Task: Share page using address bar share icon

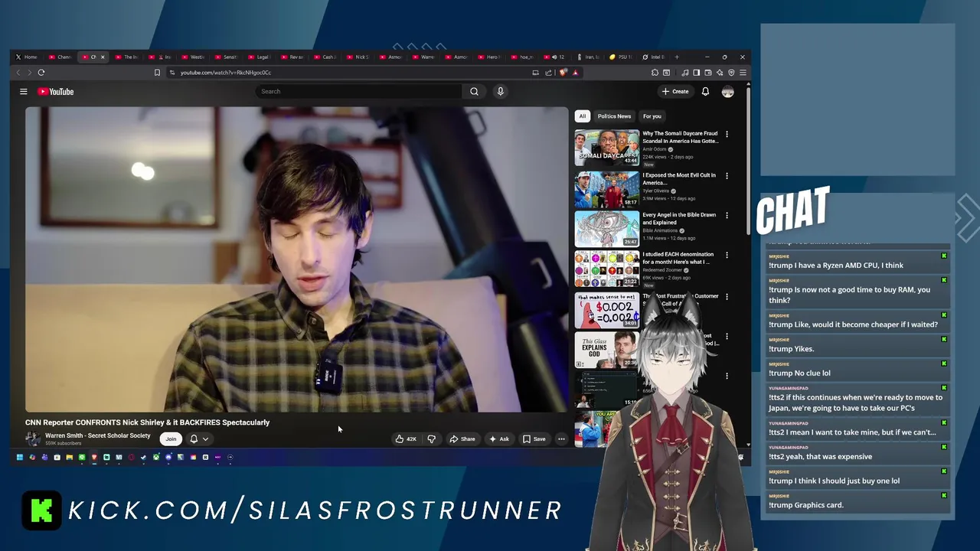Action: pos(548,72)
